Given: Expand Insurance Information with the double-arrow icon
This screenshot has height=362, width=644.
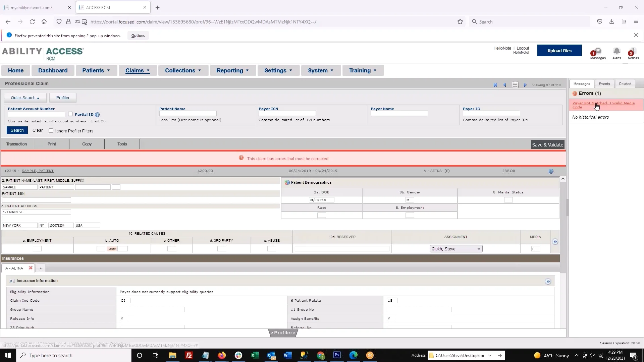Looking at the screenshot, I should tap(548, 282).
